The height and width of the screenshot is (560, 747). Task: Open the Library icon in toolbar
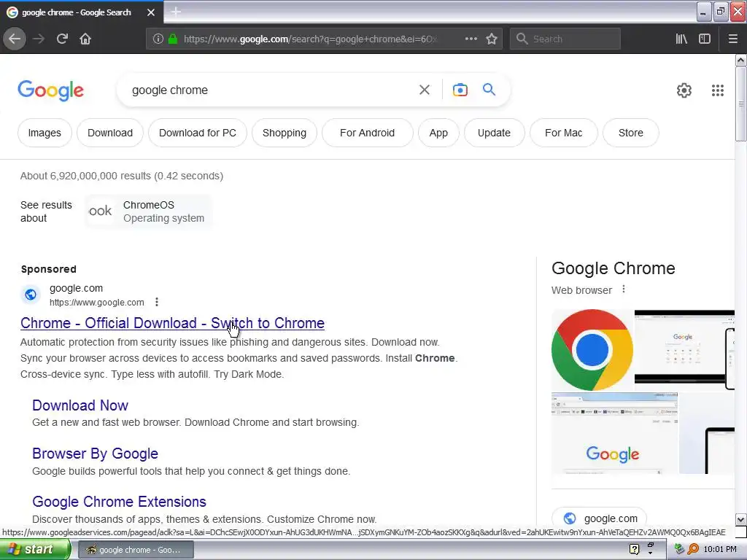(681, 39)
